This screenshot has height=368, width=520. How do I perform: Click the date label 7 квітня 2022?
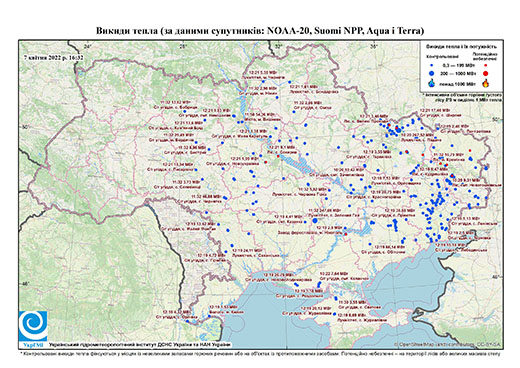[54, 58]
